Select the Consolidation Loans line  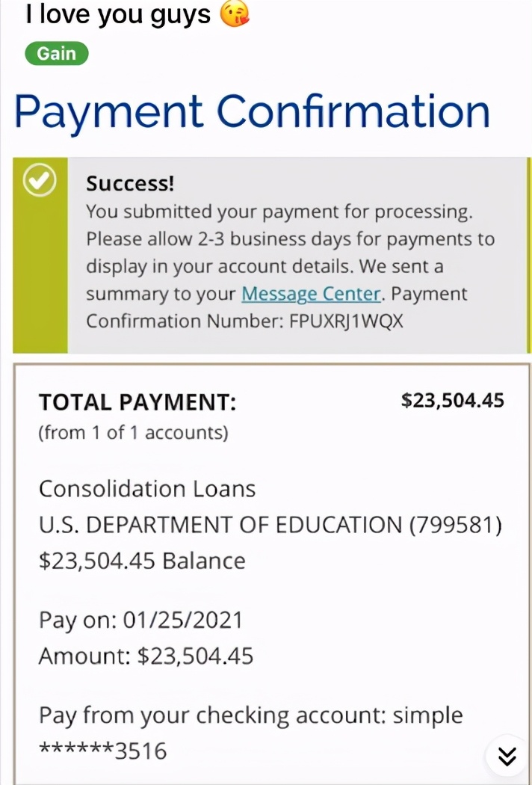[147, 489]
